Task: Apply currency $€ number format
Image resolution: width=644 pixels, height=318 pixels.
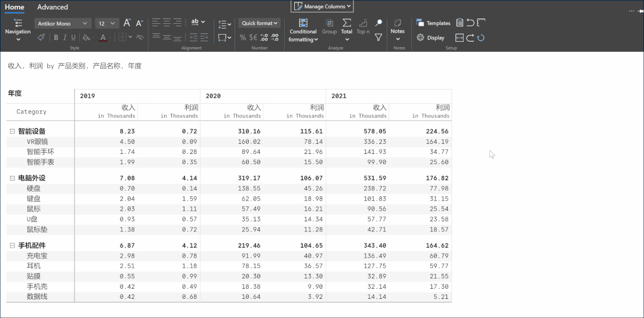Action: click(x=254, y=38)
